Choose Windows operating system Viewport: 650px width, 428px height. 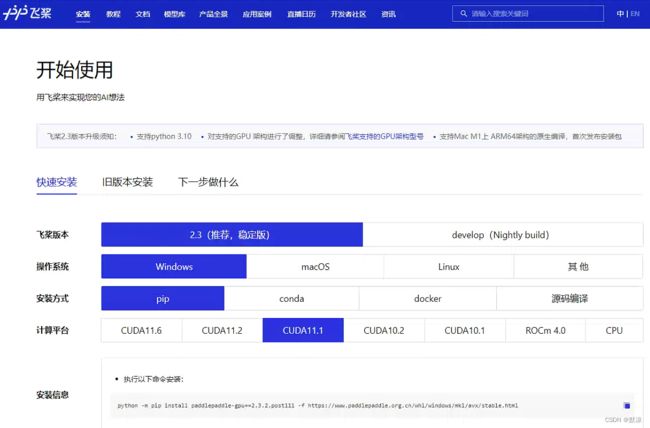(174, 267)
